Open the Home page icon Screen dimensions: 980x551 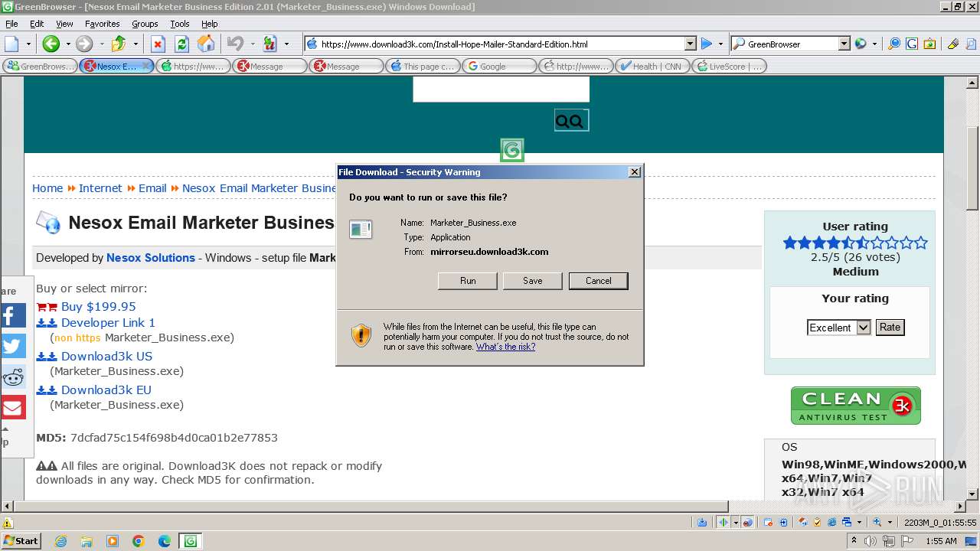(x=206, y=44)
